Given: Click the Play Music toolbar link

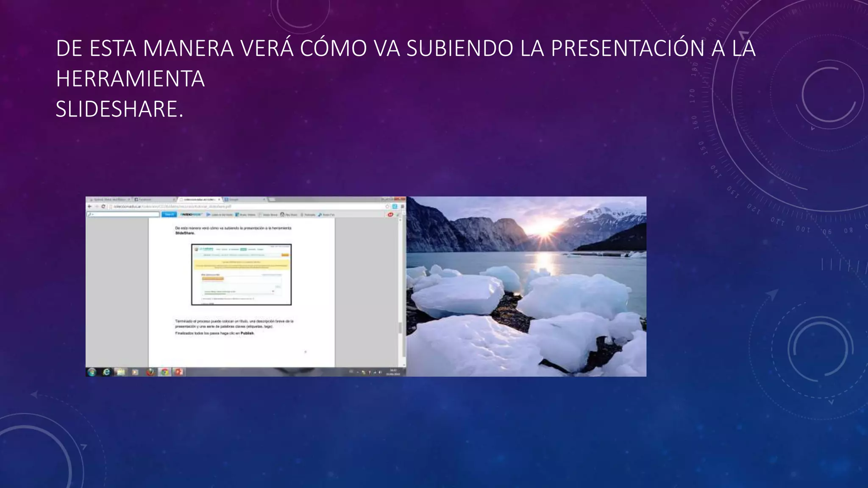Looking at the screenshot, I should coord(289,215).
